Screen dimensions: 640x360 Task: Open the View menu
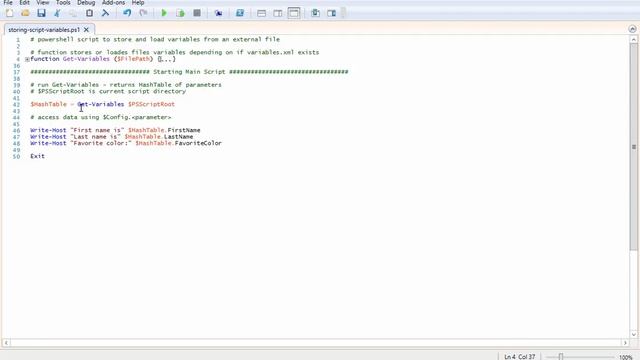tap(42, 2)
